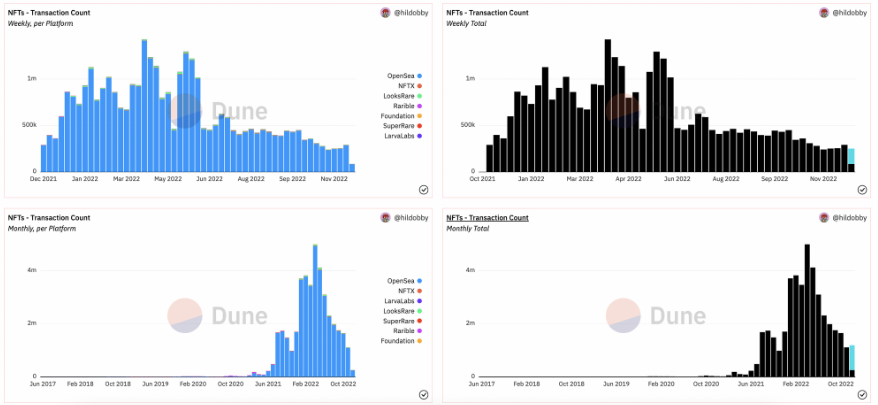Click hildobby avatar on Monthly Total chart

824,217
